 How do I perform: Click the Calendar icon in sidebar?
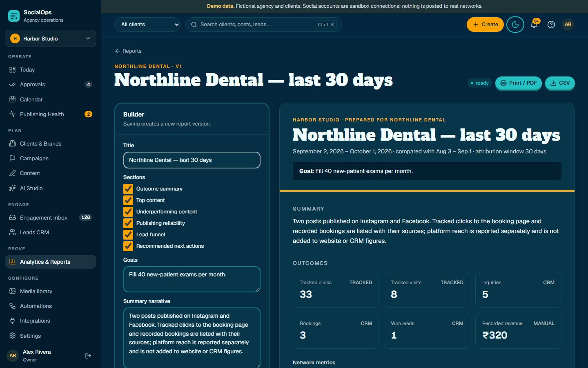[x=13, y=99]
